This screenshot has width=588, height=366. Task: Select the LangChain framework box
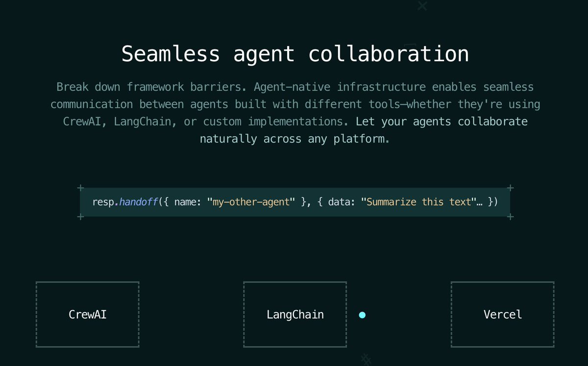point(295,315)
